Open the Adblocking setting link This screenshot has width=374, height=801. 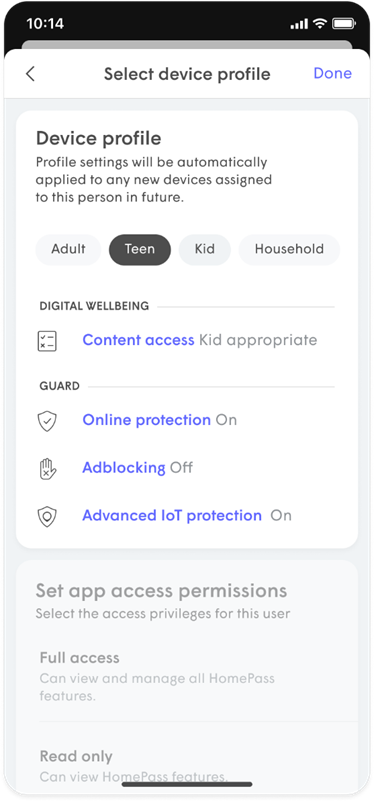(124, 467)
